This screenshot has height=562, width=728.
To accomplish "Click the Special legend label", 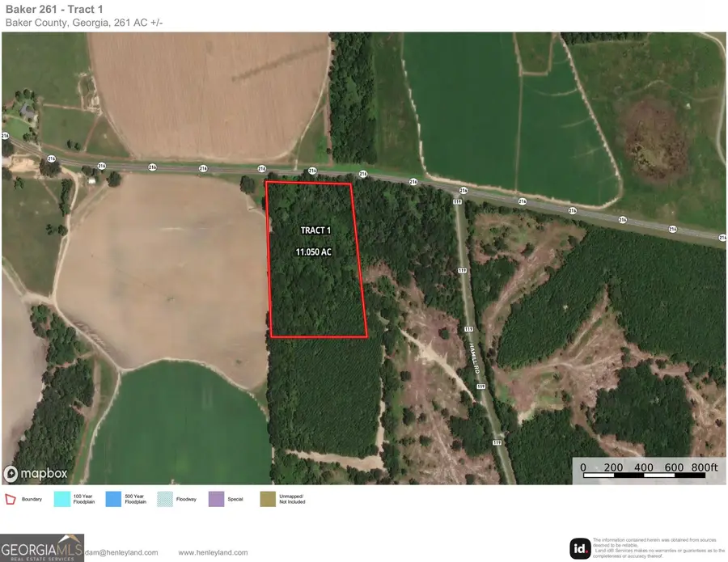I will pos(235,500).
